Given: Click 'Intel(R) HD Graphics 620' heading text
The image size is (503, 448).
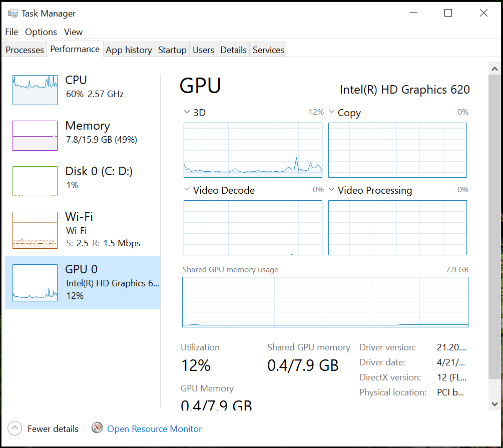Looking at the screenshot, I should click(x=405, y=90).
